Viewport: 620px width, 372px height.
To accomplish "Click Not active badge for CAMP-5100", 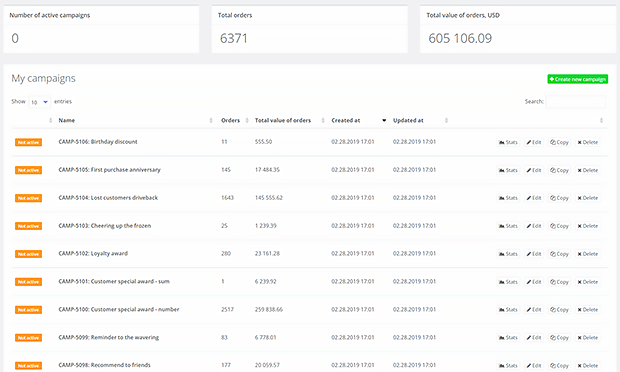I will pos(28,310).
